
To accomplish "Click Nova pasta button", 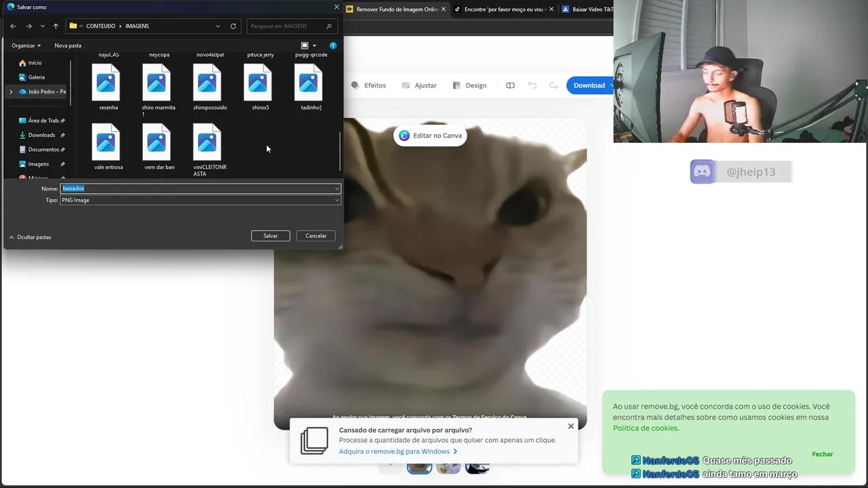I will click(68, 45).
